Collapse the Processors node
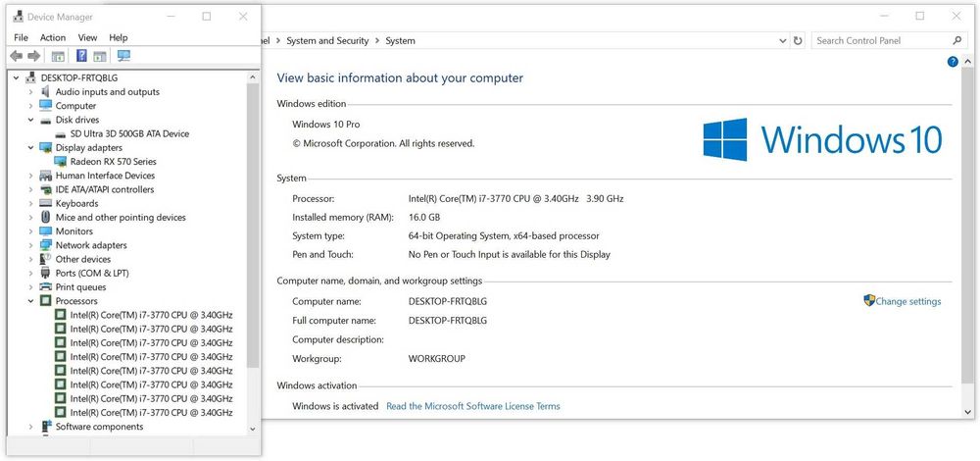Viewport: 980px width, 461px height. [31, 301]
